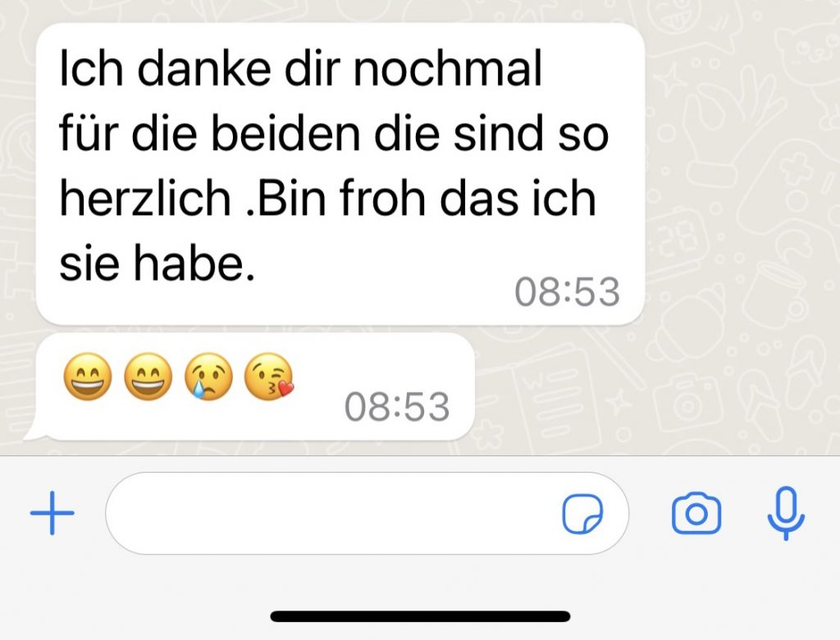Focus the message text input field
The image size is (840, 640).
[x=367, y=513]
